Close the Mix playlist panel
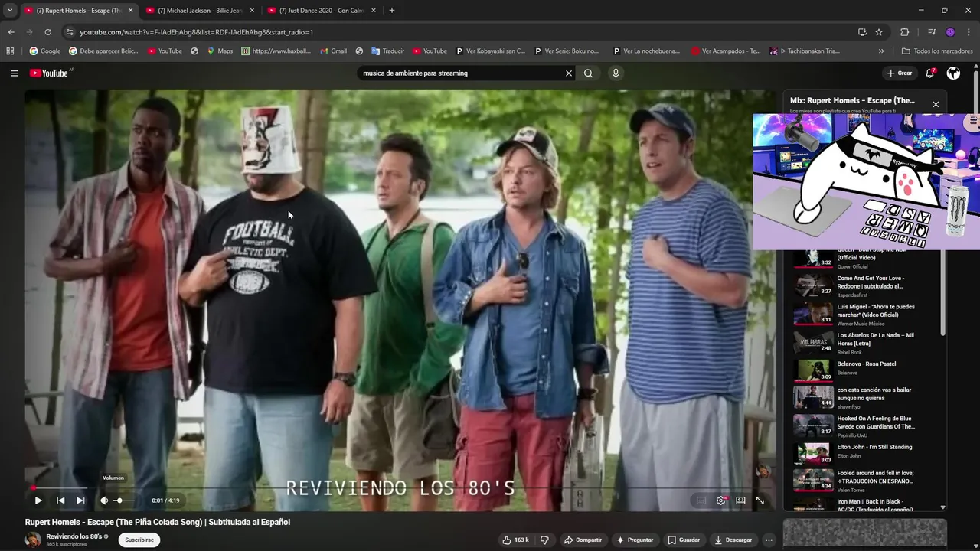Image resolution: width=980 pixels, height=551 pixels. point(936,104)
